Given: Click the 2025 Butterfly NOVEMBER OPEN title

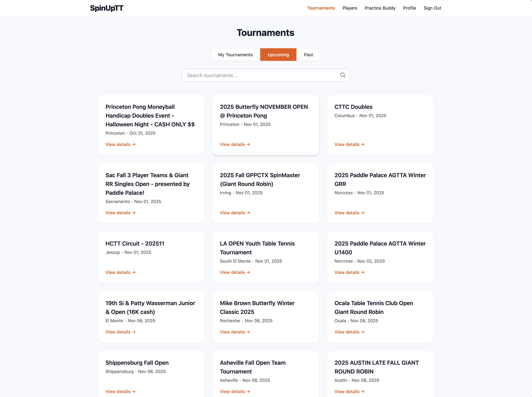Looking at the screenshot, I should (263, 111).
